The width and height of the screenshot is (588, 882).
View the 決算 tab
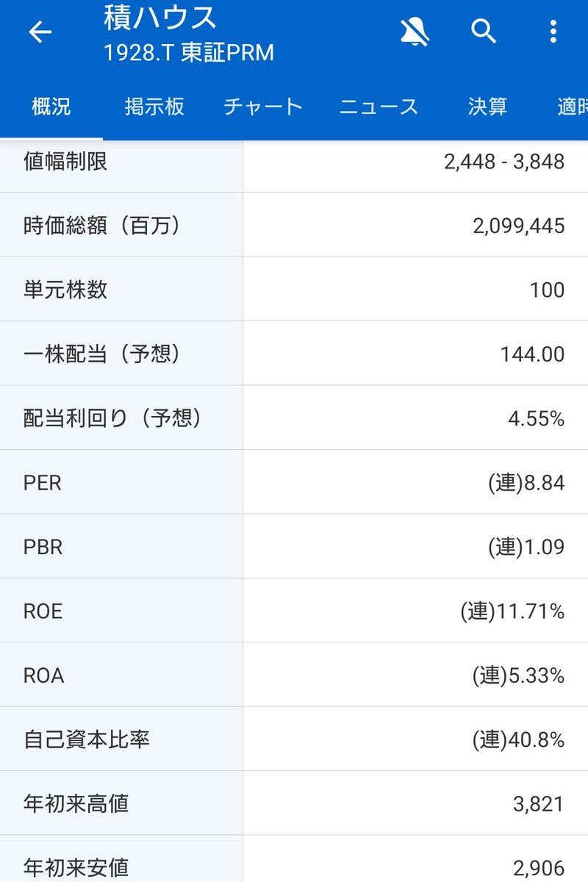488,107
